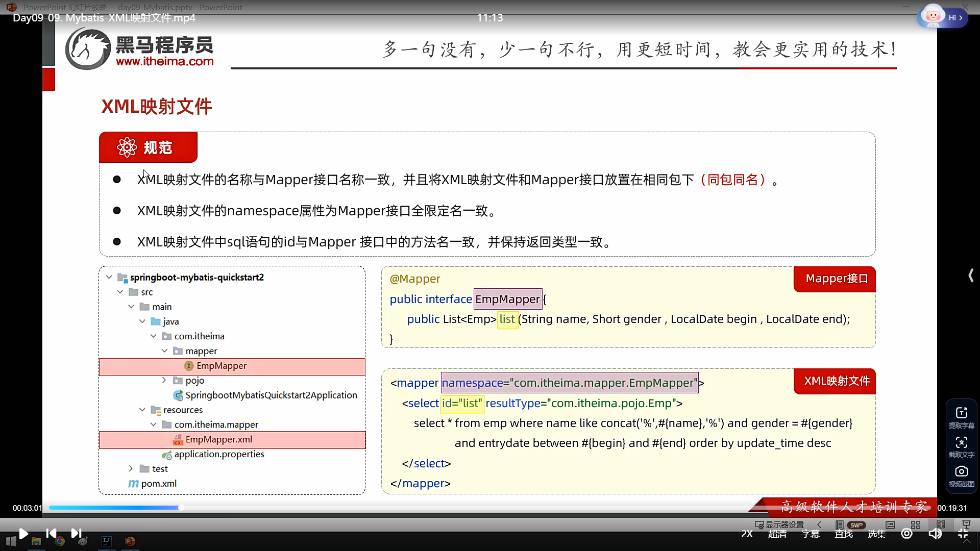Open the 查找 search function
The height and width of the screenshot is (551, 980).
click(x=844, y=534)
